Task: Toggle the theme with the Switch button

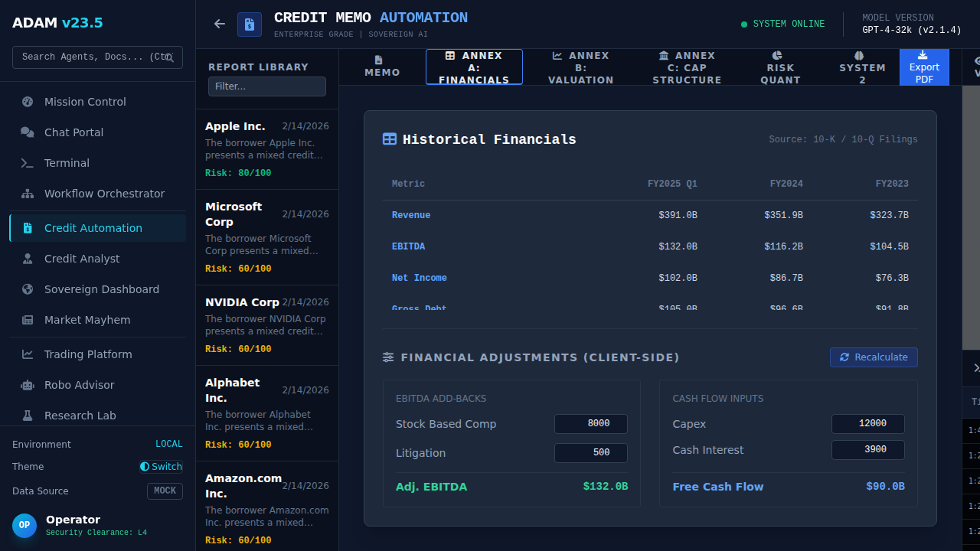Action: coord(161,467)
